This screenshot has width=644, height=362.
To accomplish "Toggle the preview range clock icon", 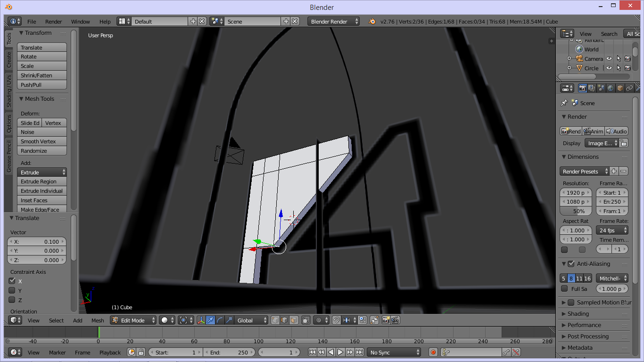I will 132,352.
